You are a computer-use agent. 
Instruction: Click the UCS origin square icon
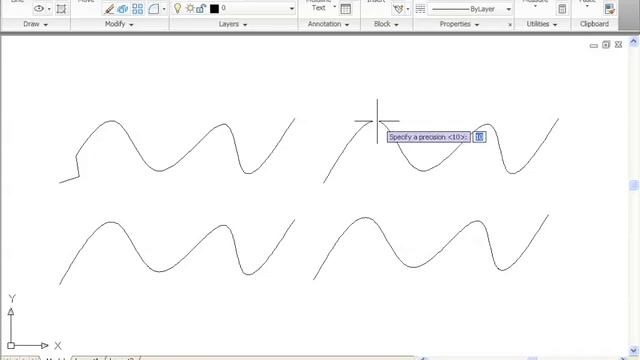(x=11, y=345)
